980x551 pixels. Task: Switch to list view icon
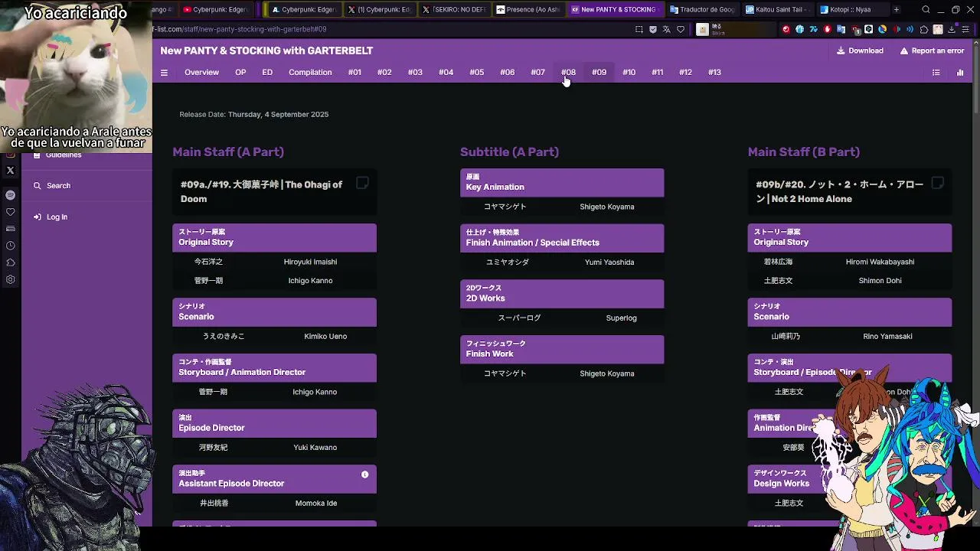click(936, 73)
